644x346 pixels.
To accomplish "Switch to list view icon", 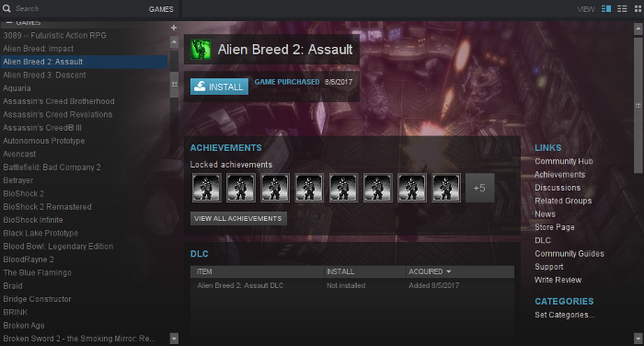I will click(622, 8).
